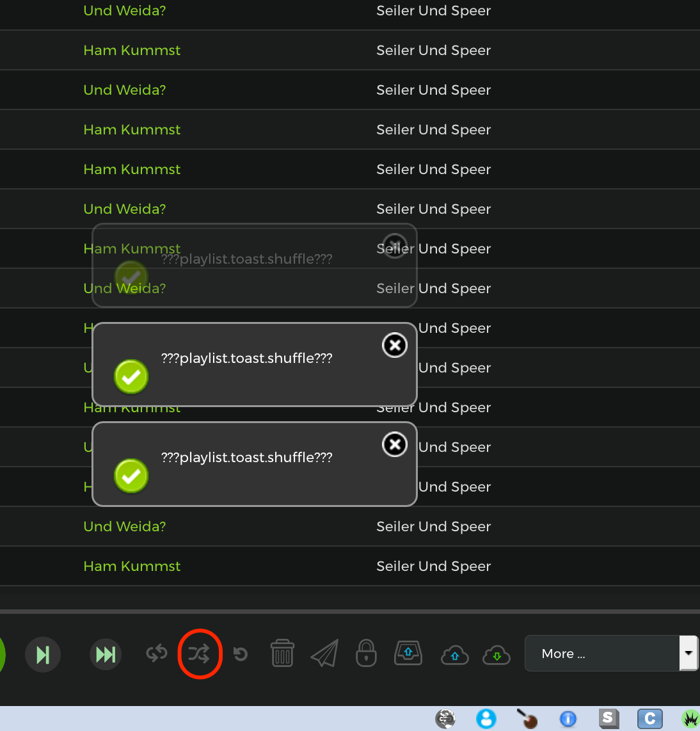Select the last Ham Kummst track in list

(x=132, y=566)
